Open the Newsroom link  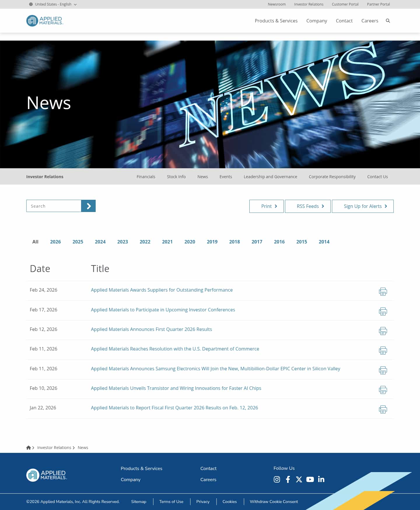click(x=277, y=4)
